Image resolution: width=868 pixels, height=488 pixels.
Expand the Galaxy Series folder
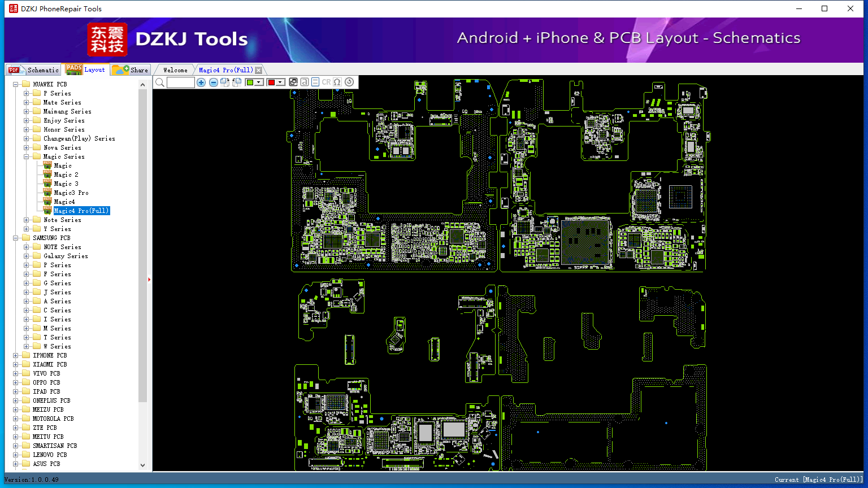pyautogui.click(x=26, y=256)
